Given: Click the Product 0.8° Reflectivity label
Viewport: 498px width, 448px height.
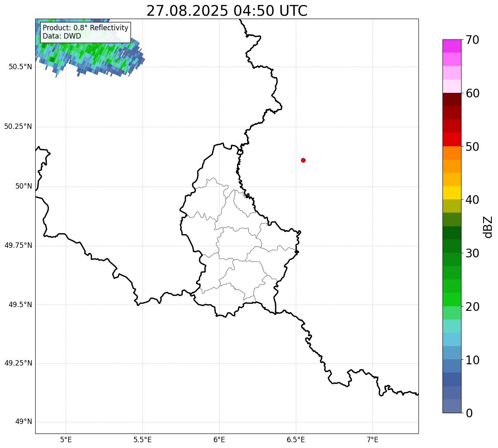Looking at the screenshot, I should pos(86,28).
